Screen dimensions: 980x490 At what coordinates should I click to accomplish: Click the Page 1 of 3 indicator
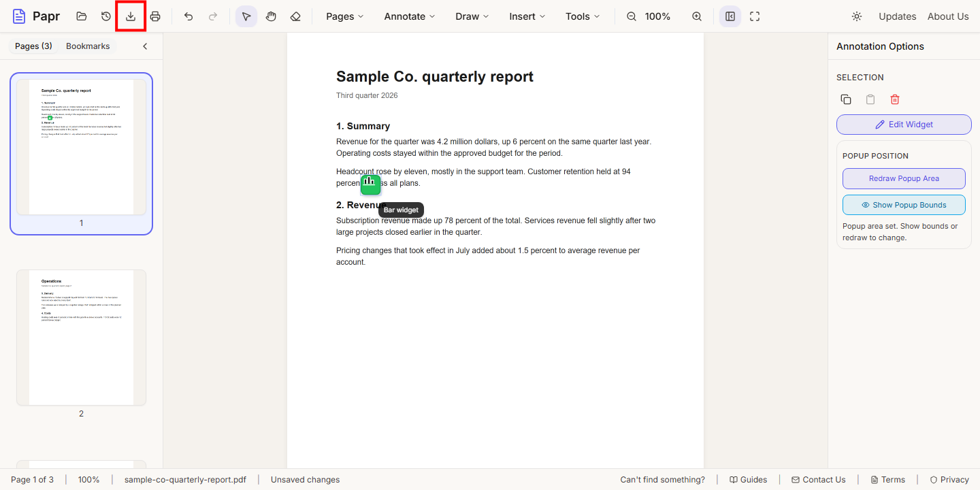click(32, 480)
